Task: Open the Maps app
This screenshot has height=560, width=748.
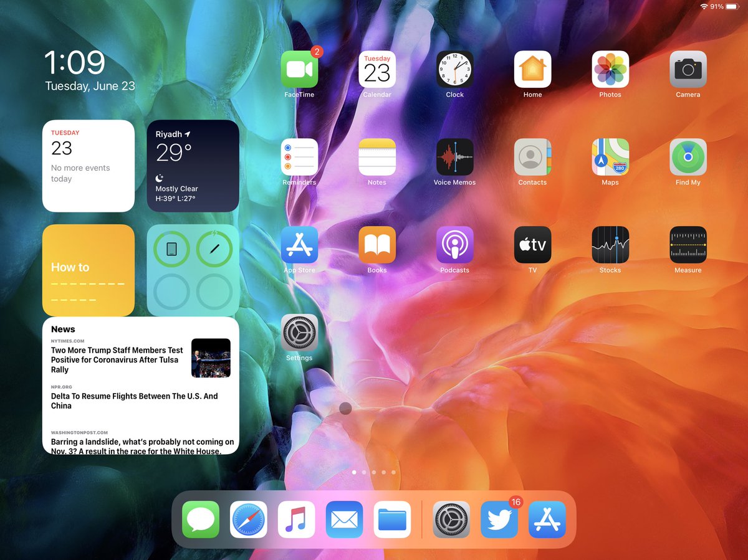Action: click(610, 157)
